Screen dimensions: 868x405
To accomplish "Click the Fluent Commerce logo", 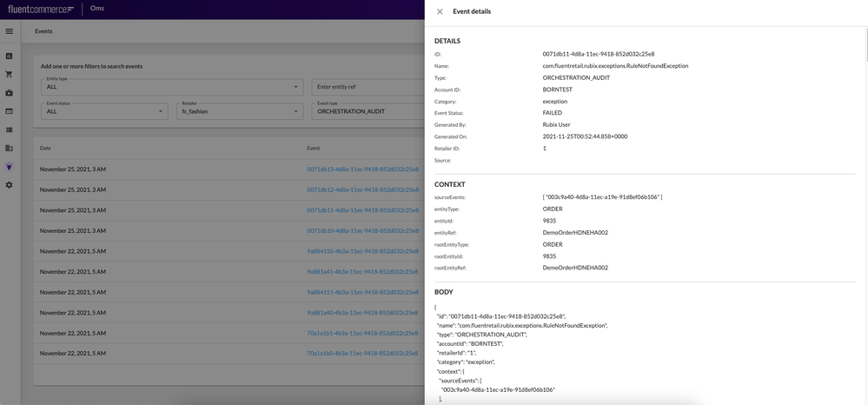I will click(40, 9).
